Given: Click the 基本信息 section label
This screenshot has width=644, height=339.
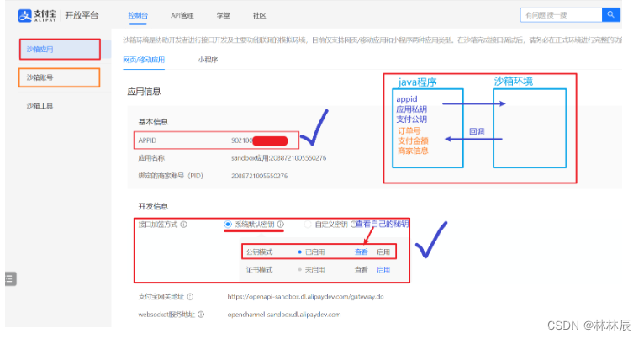Looking at the screenshot, I should click(x=153, y=122).
